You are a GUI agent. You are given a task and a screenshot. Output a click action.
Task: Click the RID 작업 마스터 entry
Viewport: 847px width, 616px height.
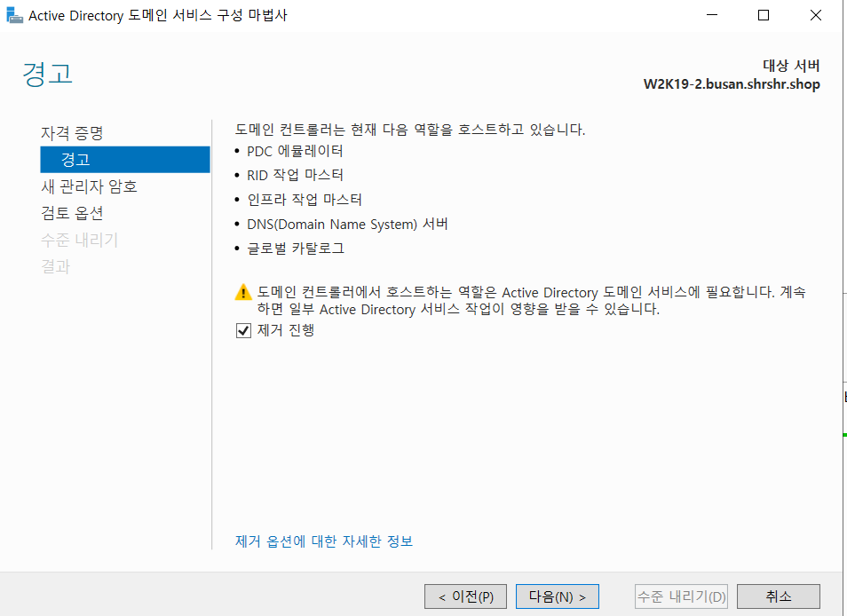pyautogui.click(x=295, y=175)
